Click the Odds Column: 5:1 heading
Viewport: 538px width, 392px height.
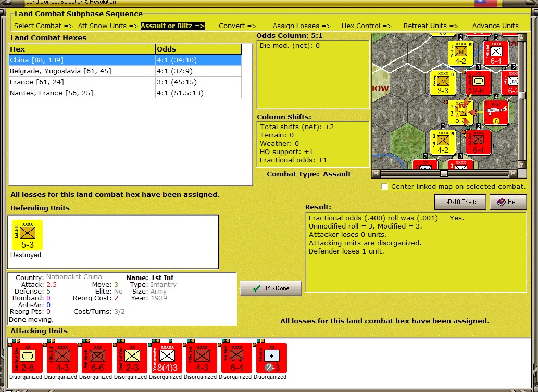pyautogui.click(x=289, y=36)
